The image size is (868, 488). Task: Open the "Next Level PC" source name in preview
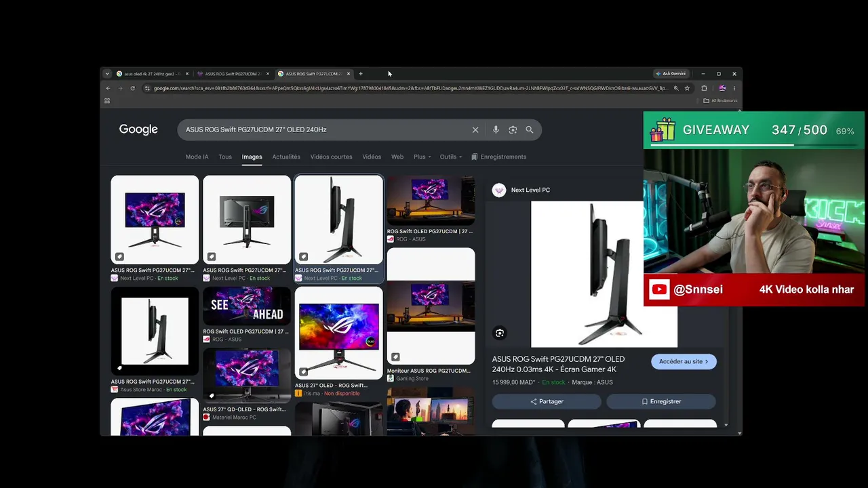[530, 190]
